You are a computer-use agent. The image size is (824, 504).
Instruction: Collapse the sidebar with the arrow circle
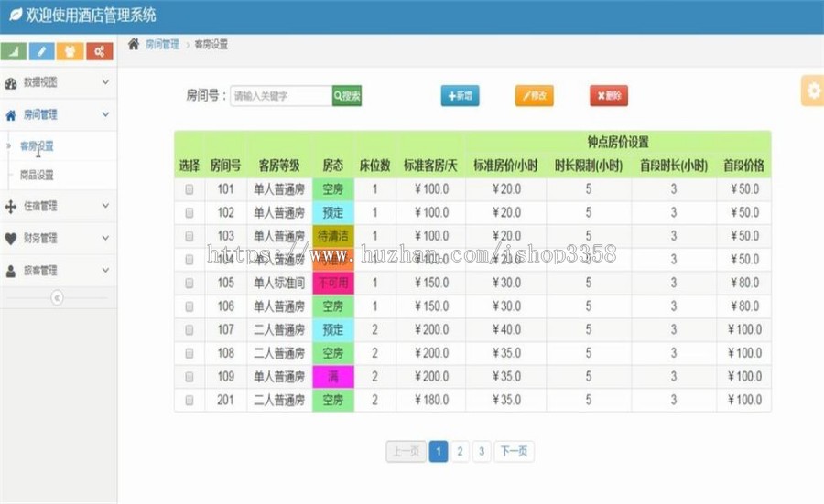pos(57,298)
